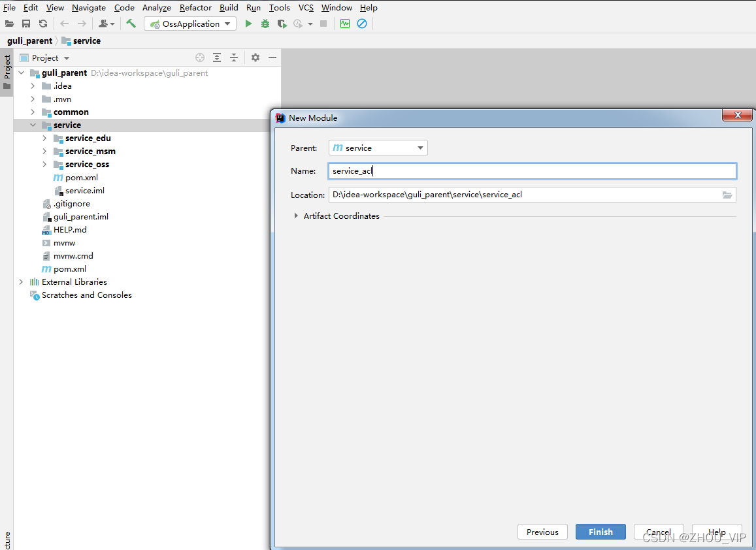
Task: Open the Analyze menu
Action: coord(157,8)
